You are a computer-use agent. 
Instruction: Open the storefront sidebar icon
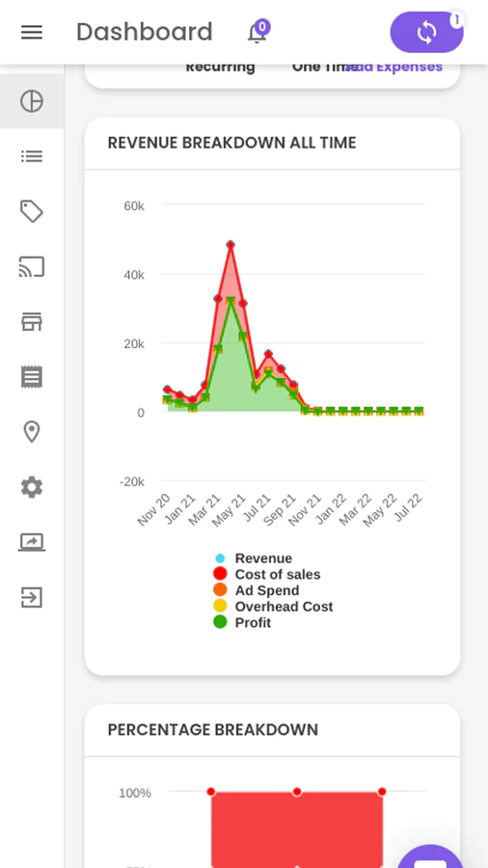32,321
